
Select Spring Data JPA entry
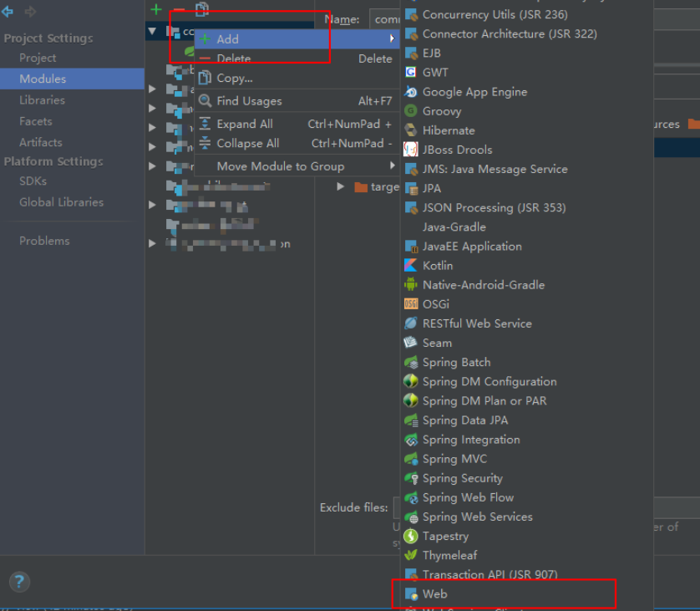coord(527,420)
